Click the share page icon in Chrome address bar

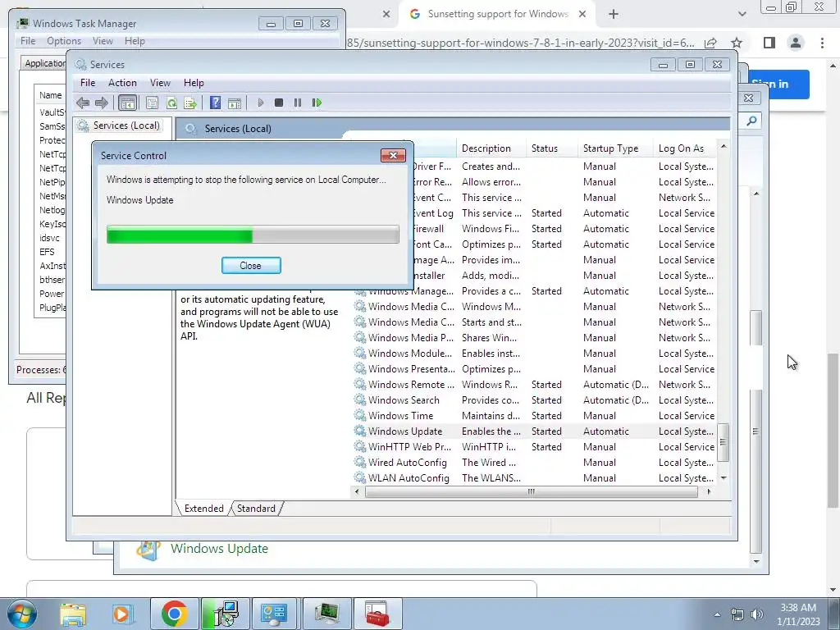click(711, 43)
